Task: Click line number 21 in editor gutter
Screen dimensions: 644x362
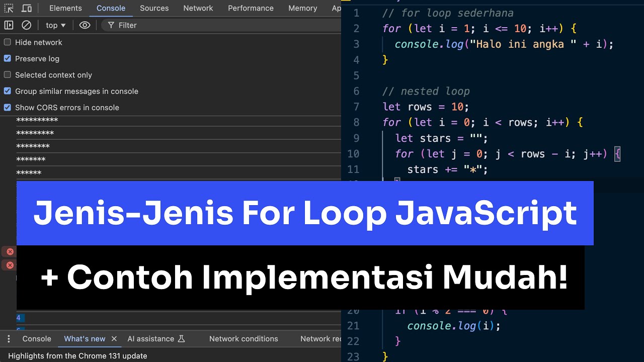Action: (x=353, y=326)
